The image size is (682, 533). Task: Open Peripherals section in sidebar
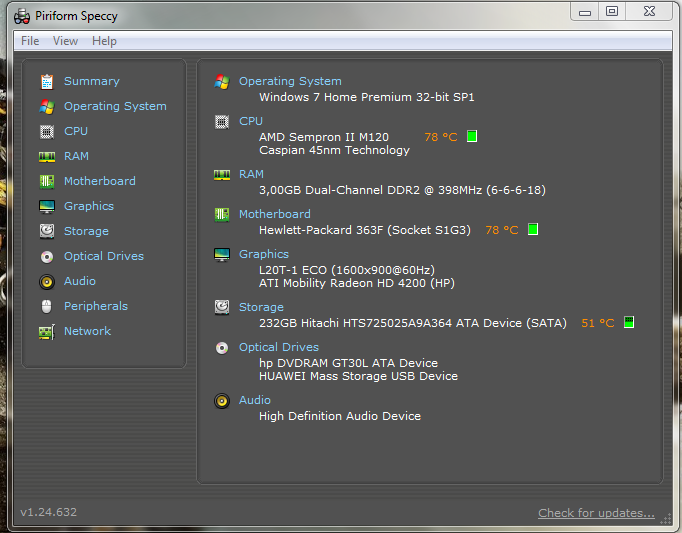pyautogui.click(x=96, y=307)
